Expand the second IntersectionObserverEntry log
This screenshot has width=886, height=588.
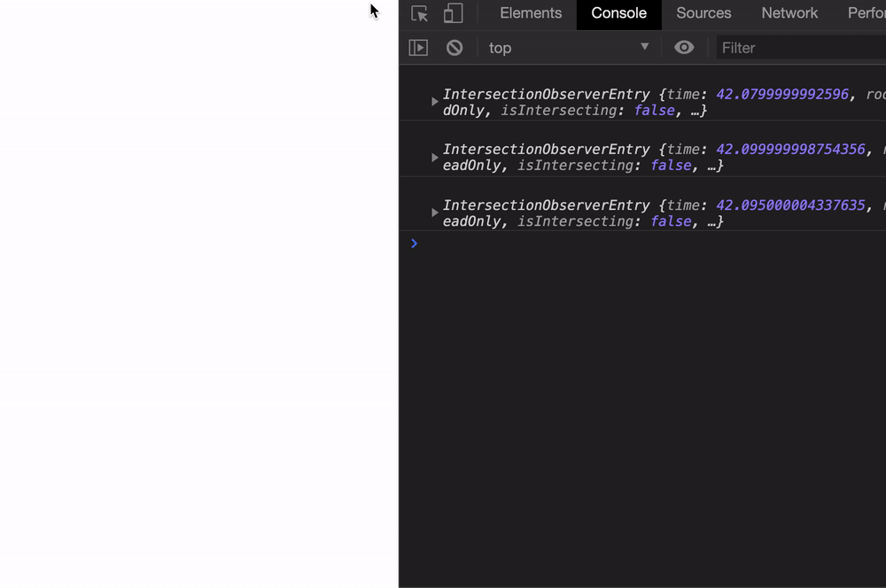click(x=434, y=157)
